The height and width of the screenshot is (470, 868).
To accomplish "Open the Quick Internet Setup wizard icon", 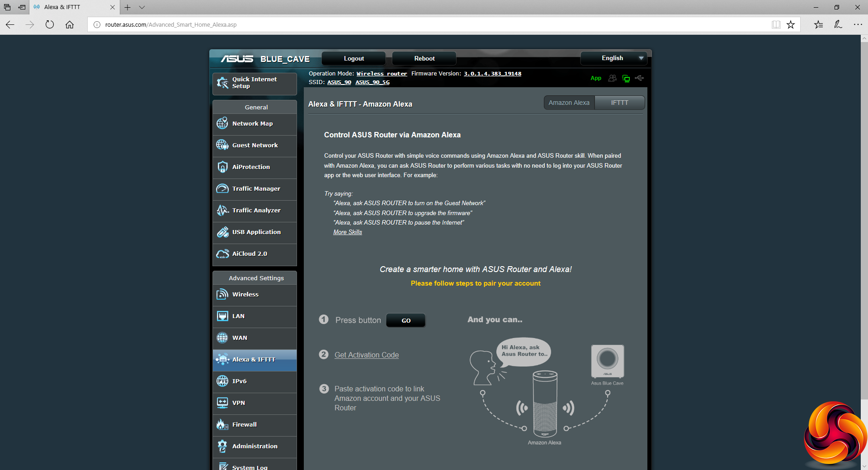I will [x=222, y=83].
